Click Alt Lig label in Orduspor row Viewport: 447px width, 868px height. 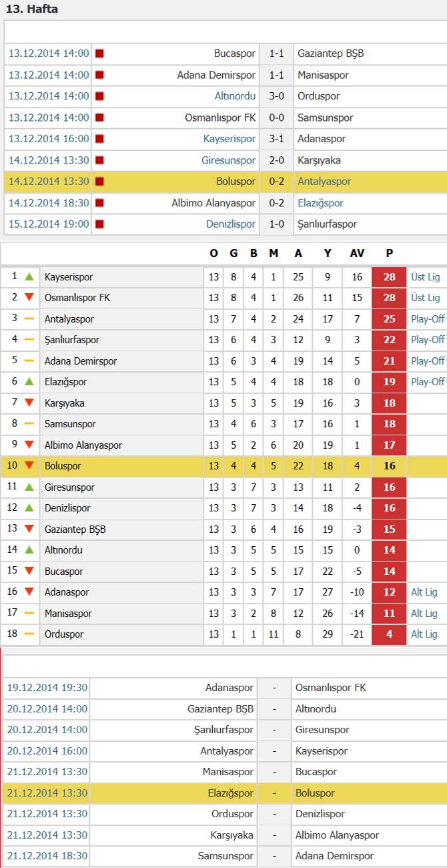[x=424, y=634]
